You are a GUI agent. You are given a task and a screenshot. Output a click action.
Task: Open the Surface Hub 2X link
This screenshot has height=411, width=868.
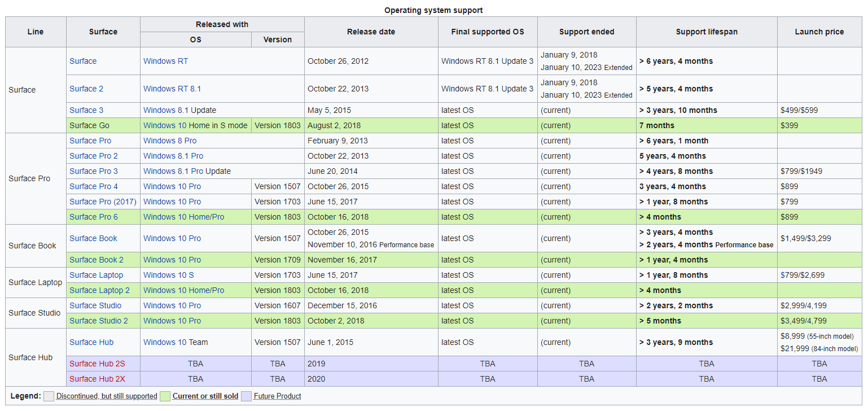point(98,379)
